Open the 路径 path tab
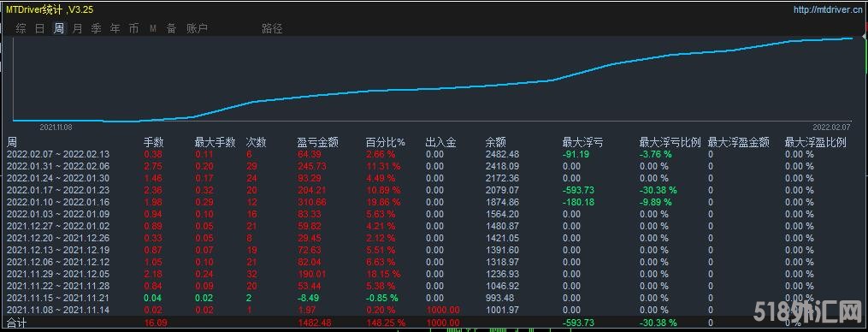The image size is (868, 332). (272, 28)
